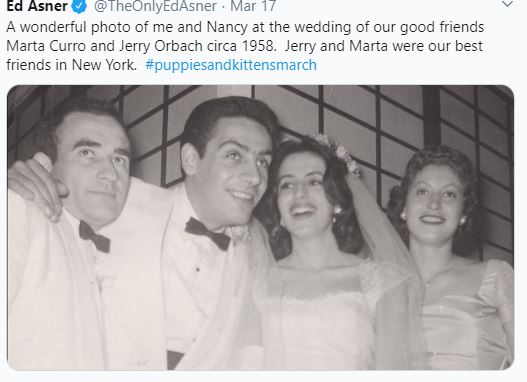Click the rightmost woman's face in photo
Screen dimensions: 527x382
(x=432, y=203)
